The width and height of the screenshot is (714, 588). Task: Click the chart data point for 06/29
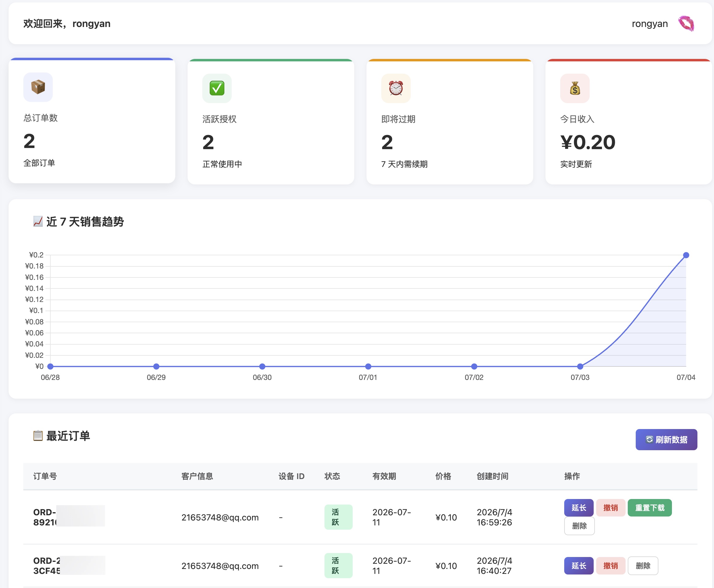pyautogui.click(x=156, y=366)
